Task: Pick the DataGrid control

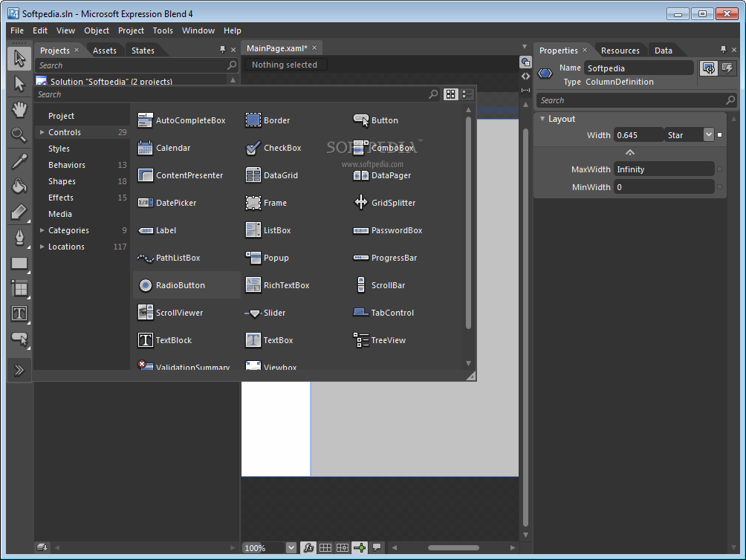Action: (272, 175)
